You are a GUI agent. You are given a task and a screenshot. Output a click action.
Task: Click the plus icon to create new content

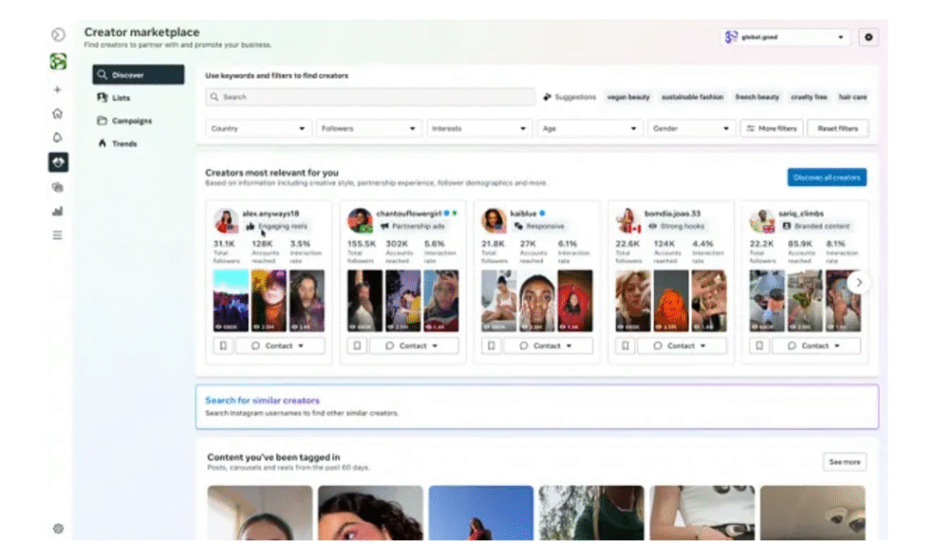tap(58, 90)
